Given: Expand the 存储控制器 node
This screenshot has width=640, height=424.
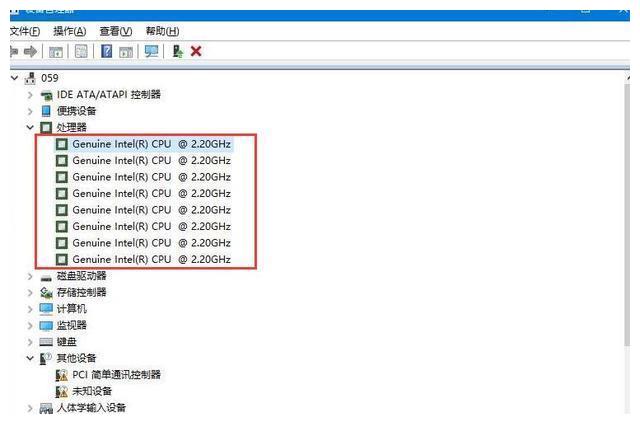Looking at the screenshot, I should click(30, 293).
